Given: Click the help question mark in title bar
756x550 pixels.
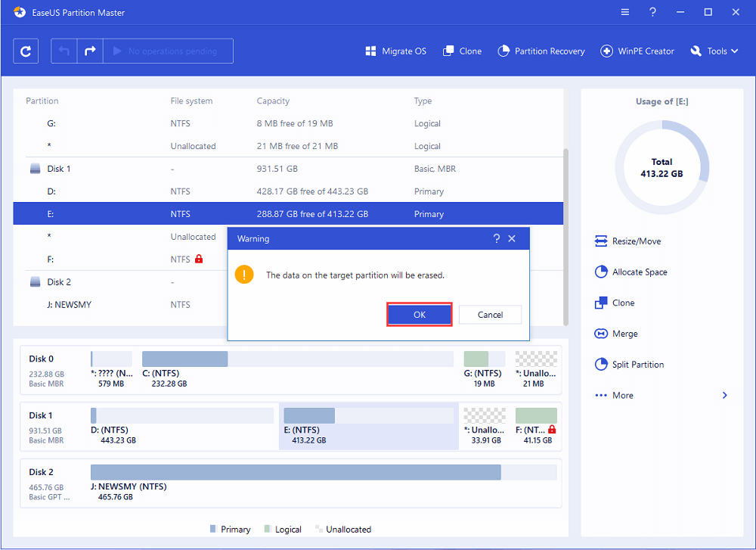Looking at the screenshot, I should click(x=652, y=13).
